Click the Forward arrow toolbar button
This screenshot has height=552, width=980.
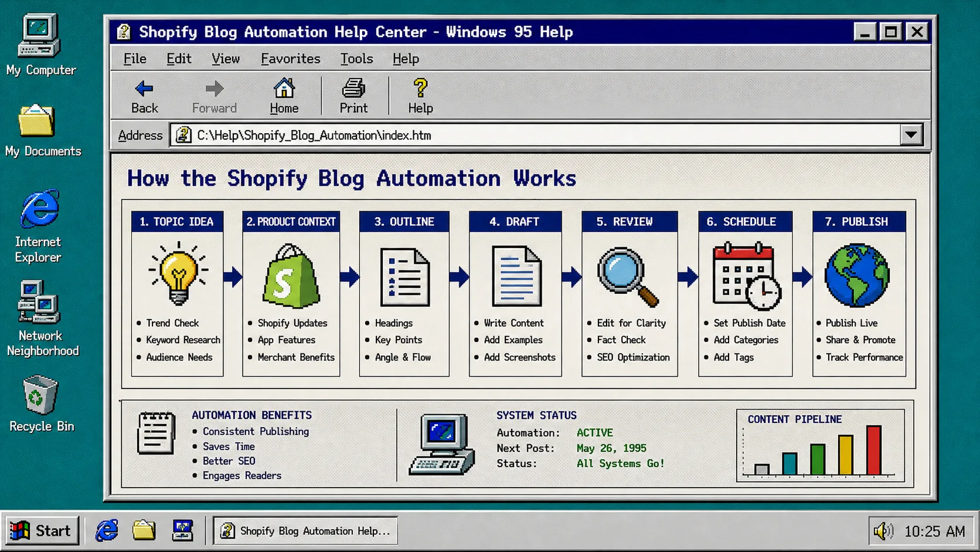215,96
